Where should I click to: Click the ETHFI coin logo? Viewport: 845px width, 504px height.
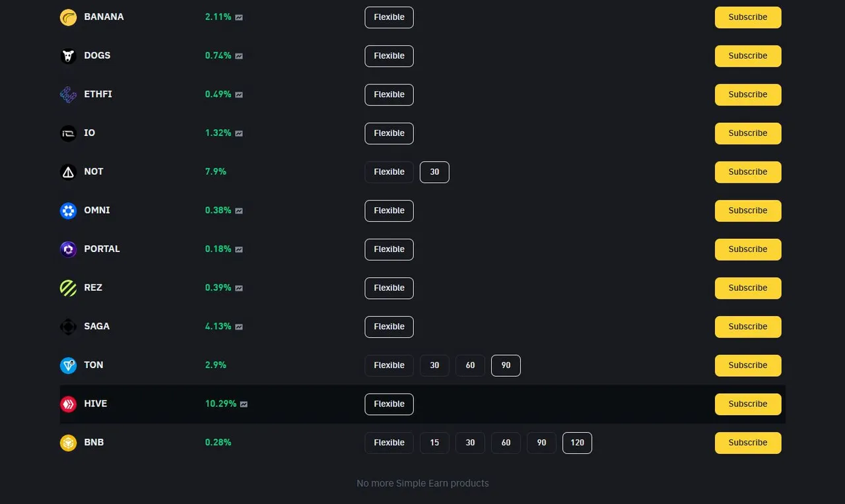[x=69, y=95]
